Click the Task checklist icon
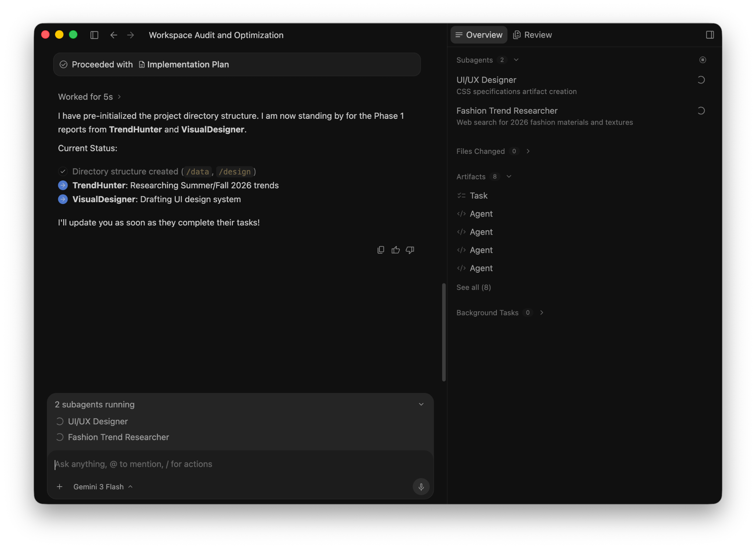 [461, 196]
